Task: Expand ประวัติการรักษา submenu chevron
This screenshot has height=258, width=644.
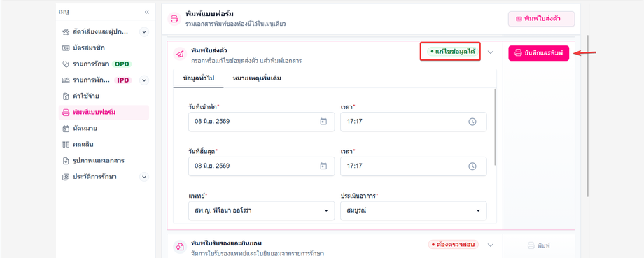Action: pos(143,177)
